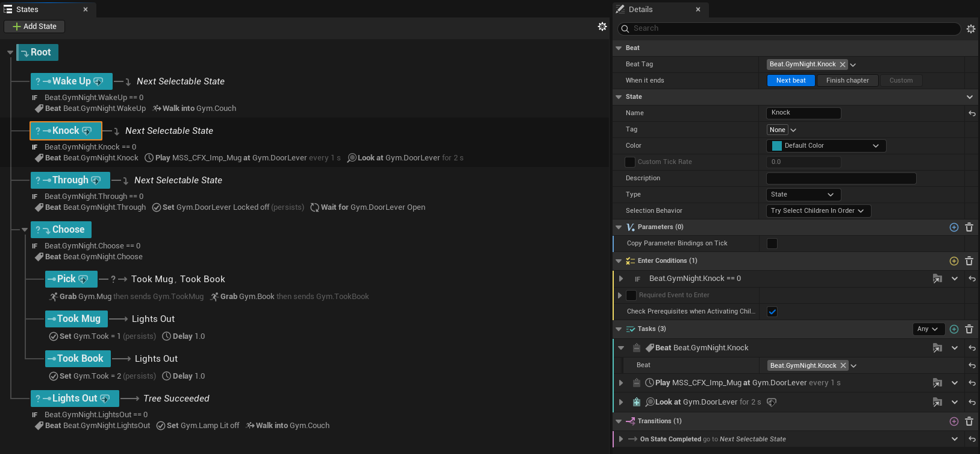This screenshot has height=454, width=980.
Task: Add a new transition with plus icon
Action: coord(954,421)
